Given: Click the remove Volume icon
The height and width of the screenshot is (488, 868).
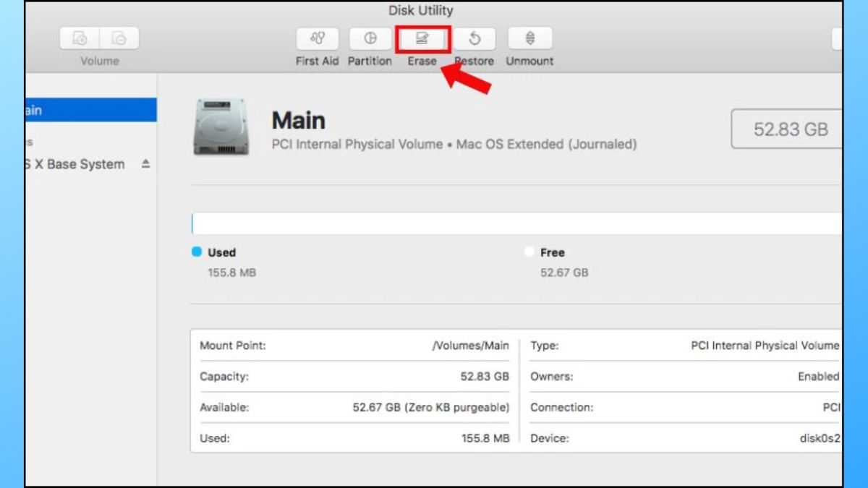Looking at the screenshot, I should click(x=120, y=38).
